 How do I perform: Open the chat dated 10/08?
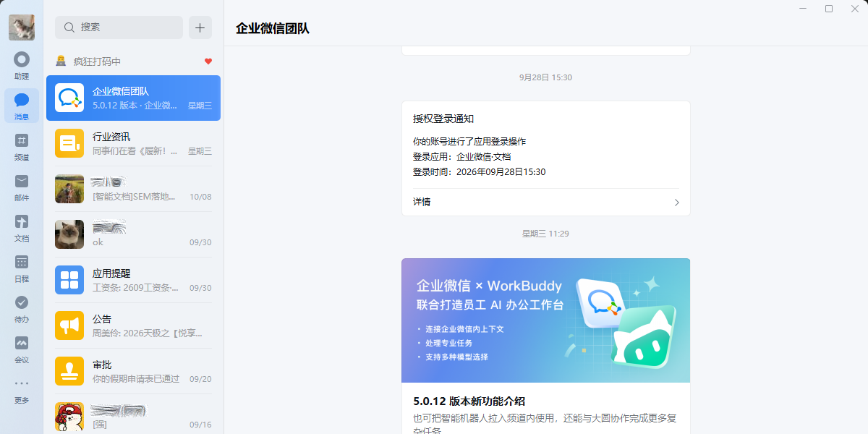[134, 189]
